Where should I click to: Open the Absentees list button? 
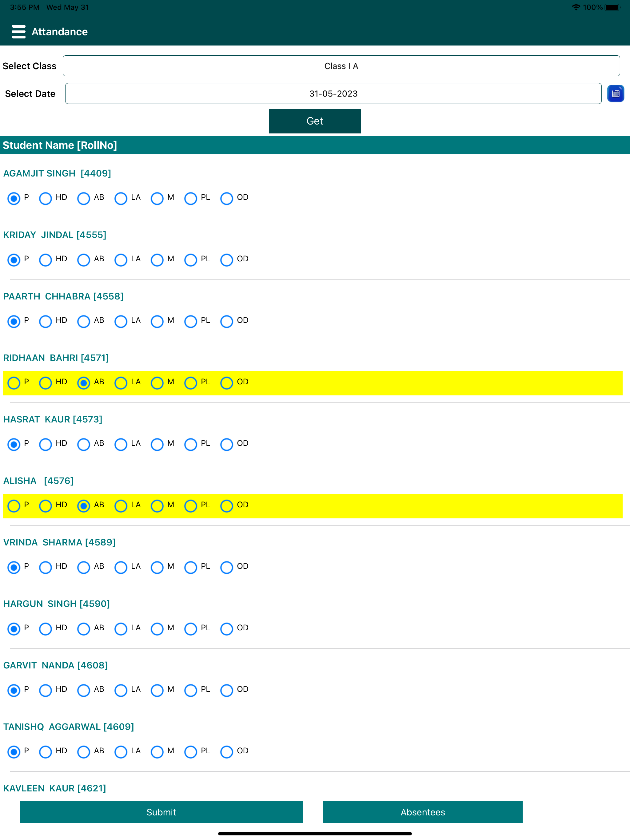423,812
